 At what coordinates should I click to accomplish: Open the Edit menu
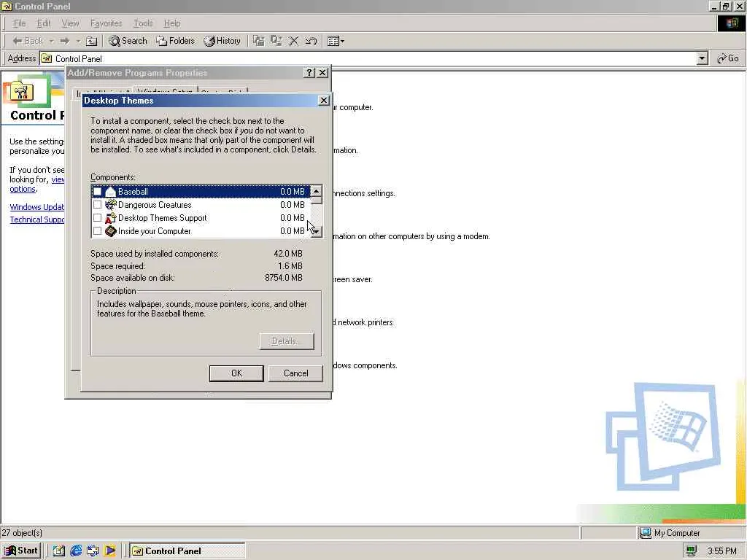tap(43, 23)
